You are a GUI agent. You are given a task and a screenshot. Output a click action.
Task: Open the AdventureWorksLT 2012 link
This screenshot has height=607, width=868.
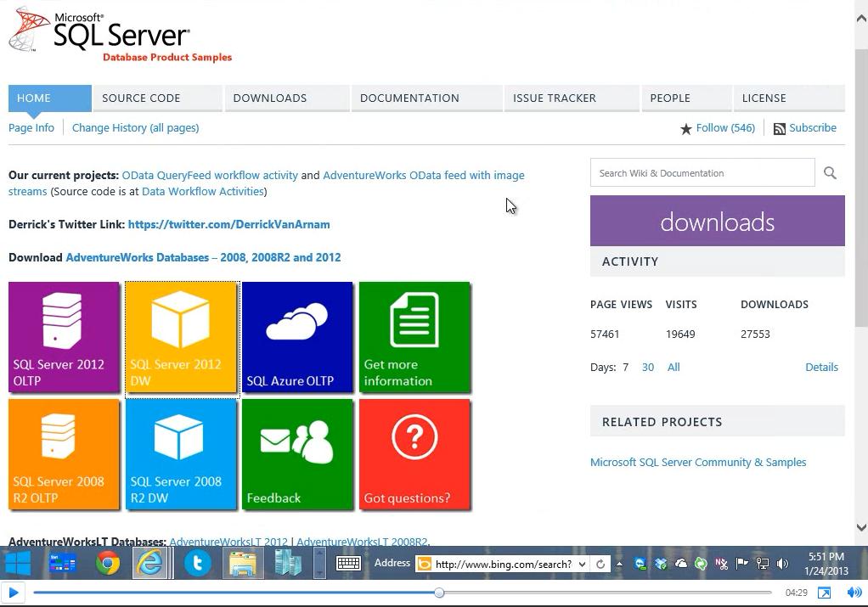click(228, 541)
